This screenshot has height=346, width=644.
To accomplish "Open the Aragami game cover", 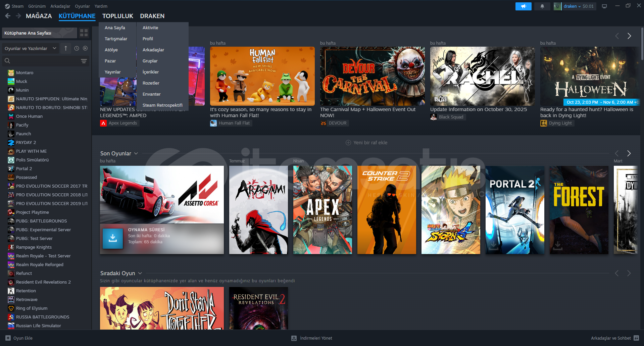I will [258, 210].
